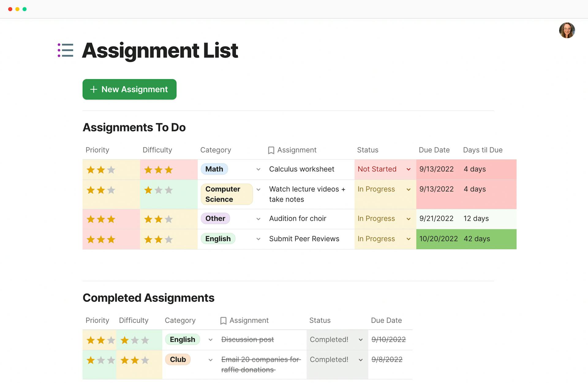The image size is (588, 383).
Task: Open the profile avatar in the top right
Action: [567, 30]
